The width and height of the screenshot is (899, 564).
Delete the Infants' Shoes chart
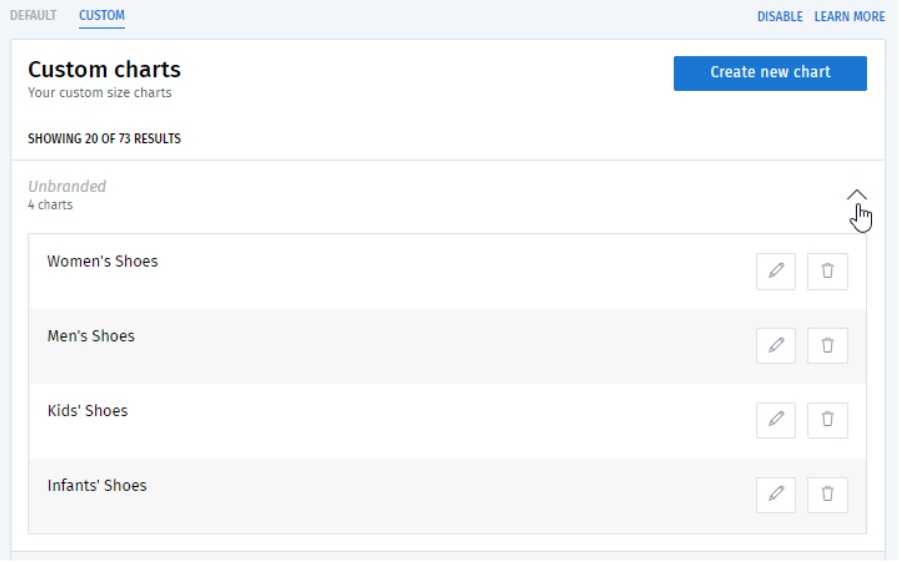click(827, 495)
